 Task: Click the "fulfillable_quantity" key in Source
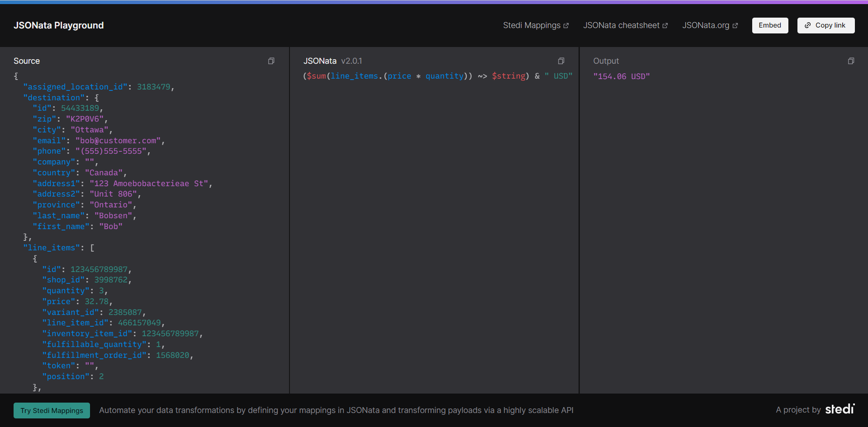[95, 344]
